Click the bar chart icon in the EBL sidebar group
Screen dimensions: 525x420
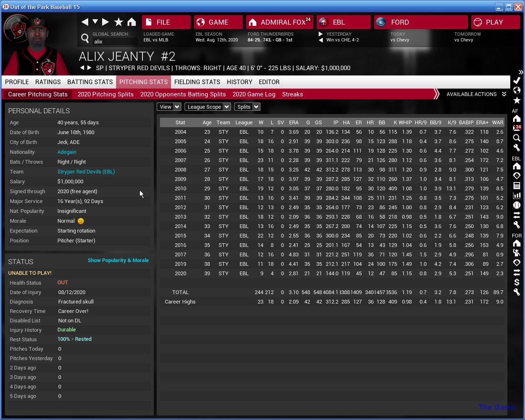[517, 195]
